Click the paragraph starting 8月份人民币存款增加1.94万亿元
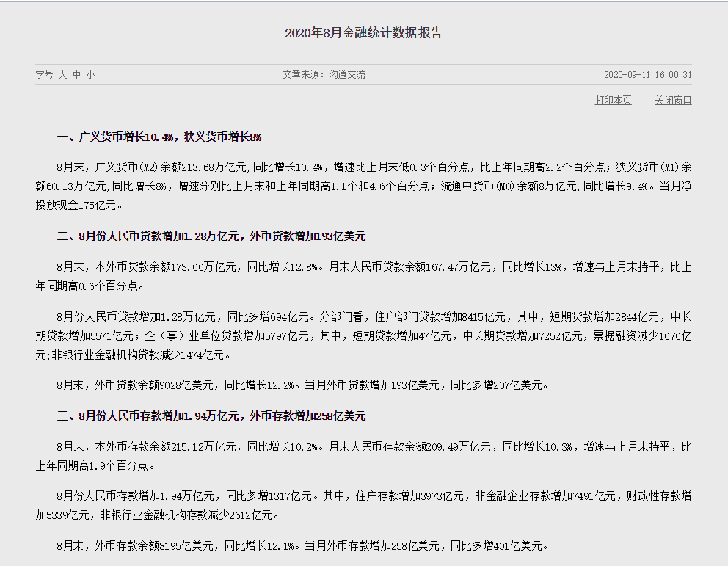The image size is (728, 566). (x=363, y=506)
